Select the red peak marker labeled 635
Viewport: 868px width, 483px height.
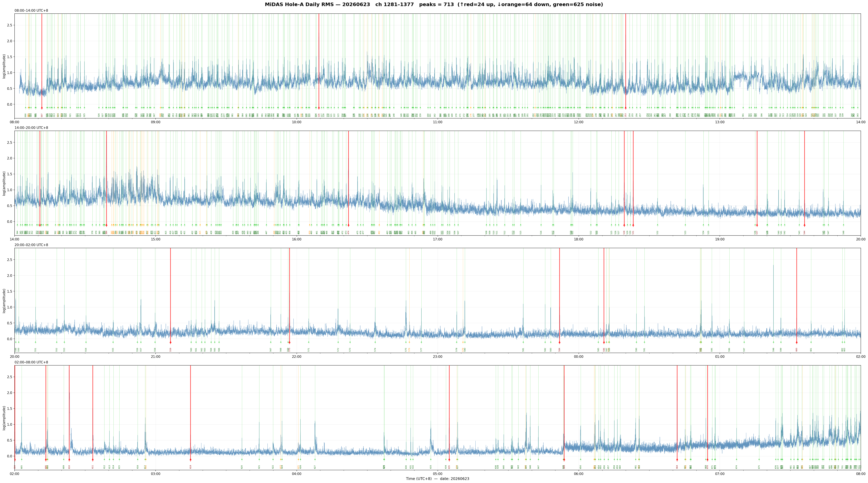click(449, 459)
